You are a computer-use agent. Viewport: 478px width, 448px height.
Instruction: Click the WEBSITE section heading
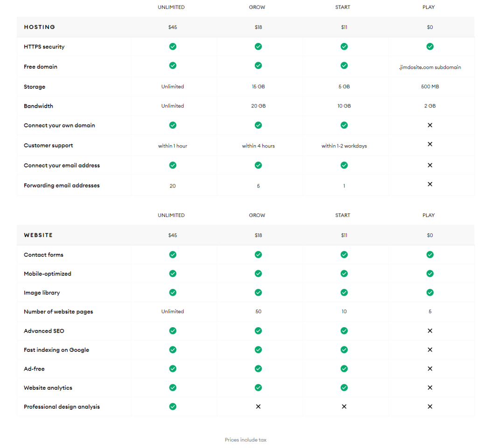tap(38, 235)
